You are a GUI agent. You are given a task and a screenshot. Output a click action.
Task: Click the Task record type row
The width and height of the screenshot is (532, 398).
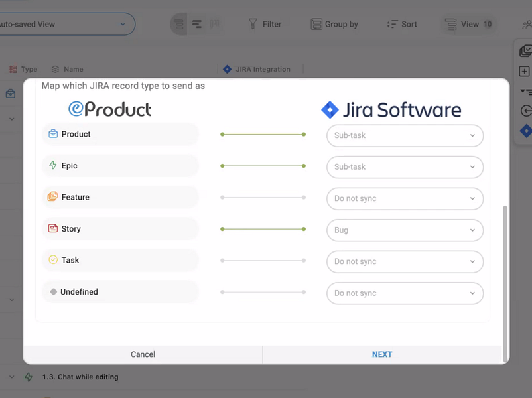(120, 260)
